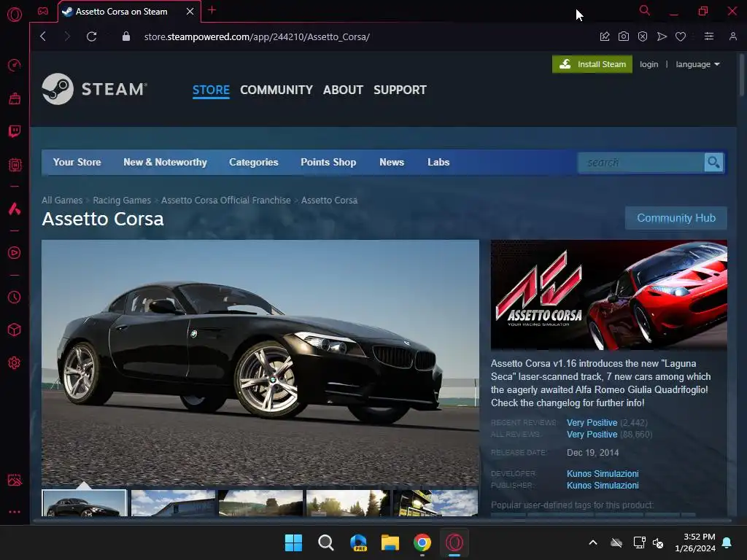
Task: Select the COMMUNITY top navigation item
Action: tap(276, 90)
